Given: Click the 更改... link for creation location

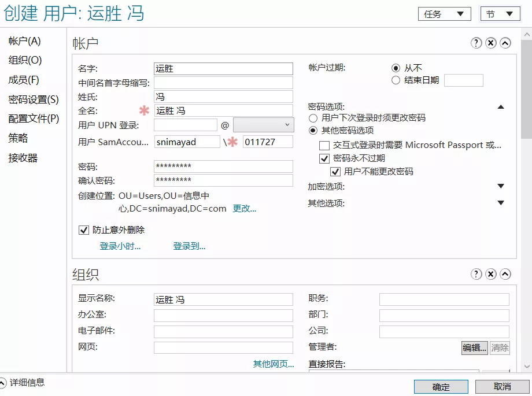Looking at the screenshot, I should point(244,209).
